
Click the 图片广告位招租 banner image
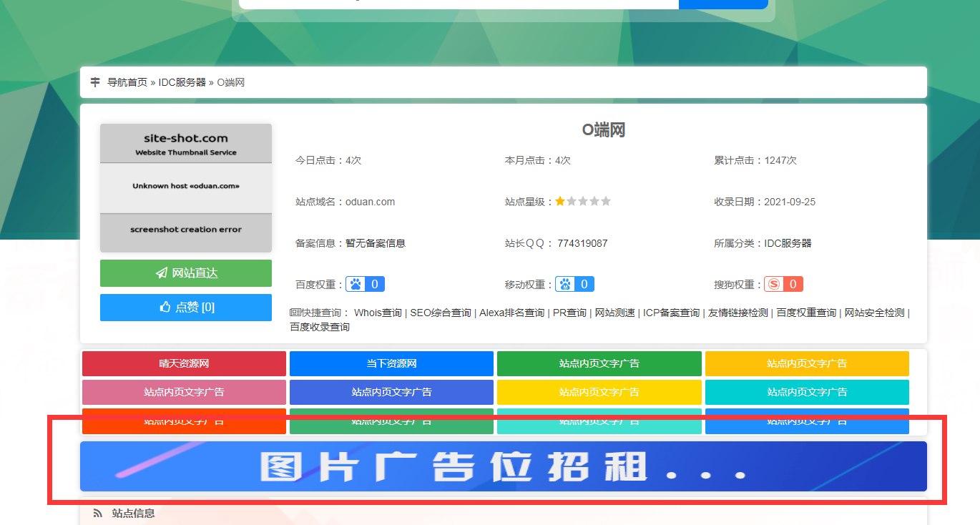coord(503,466)
